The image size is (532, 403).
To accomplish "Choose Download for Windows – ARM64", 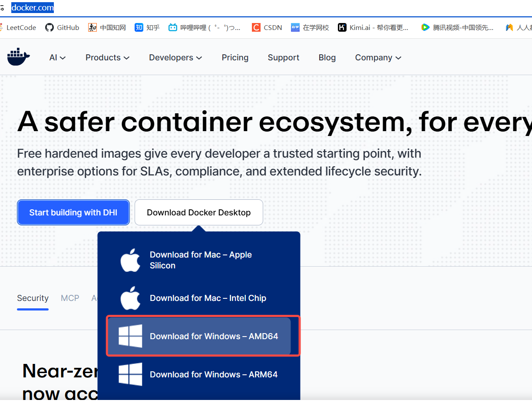I will (x=199, y=374).
